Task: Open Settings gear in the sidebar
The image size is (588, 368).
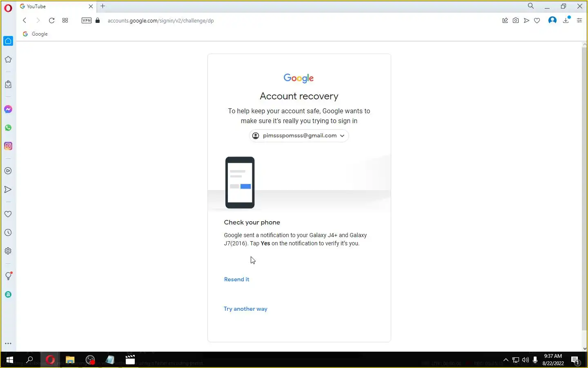Action: point(8,251)
